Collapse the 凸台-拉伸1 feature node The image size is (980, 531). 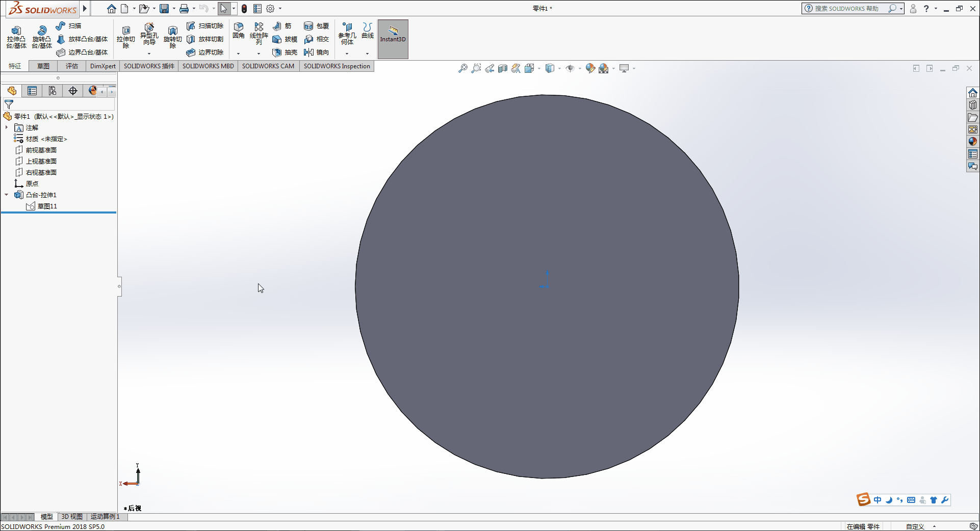(x=7, y=195)
